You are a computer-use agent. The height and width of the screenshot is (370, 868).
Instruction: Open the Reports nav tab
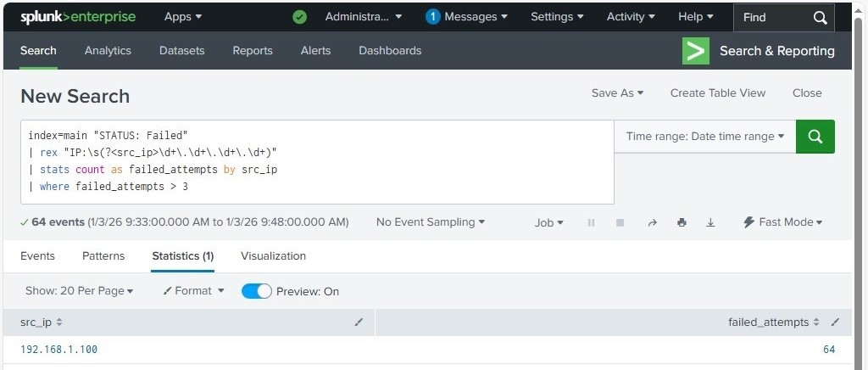253,50
